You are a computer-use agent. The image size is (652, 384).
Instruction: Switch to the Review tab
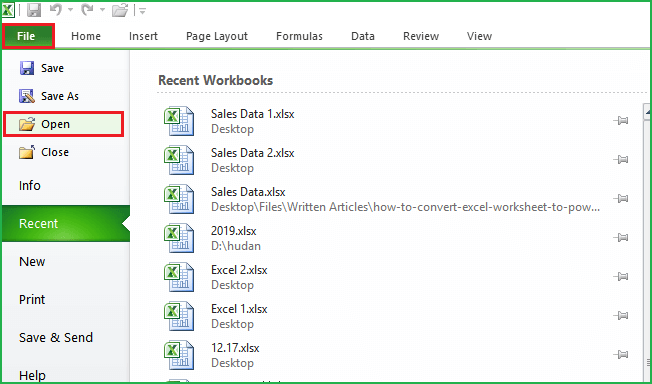point(421,36)
